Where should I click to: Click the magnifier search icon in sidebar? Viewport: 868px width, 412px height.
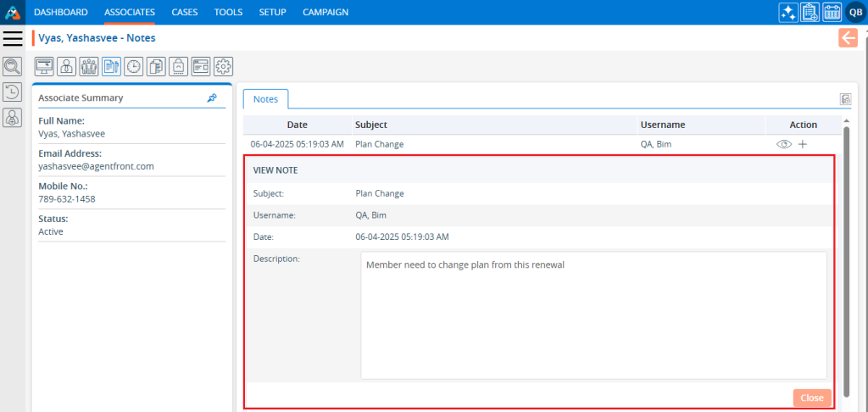(x=12, y=66)
